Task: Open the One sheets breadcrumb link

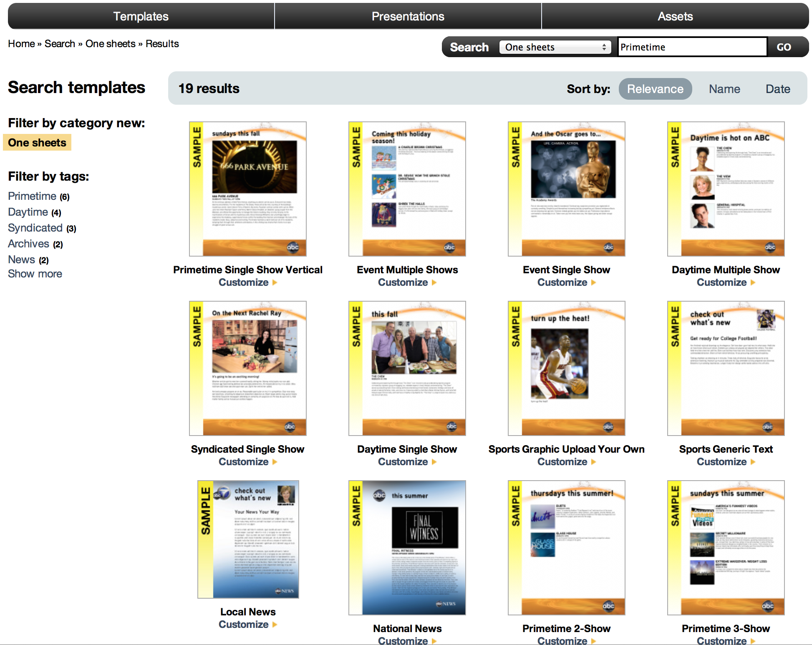Action: 110,44
